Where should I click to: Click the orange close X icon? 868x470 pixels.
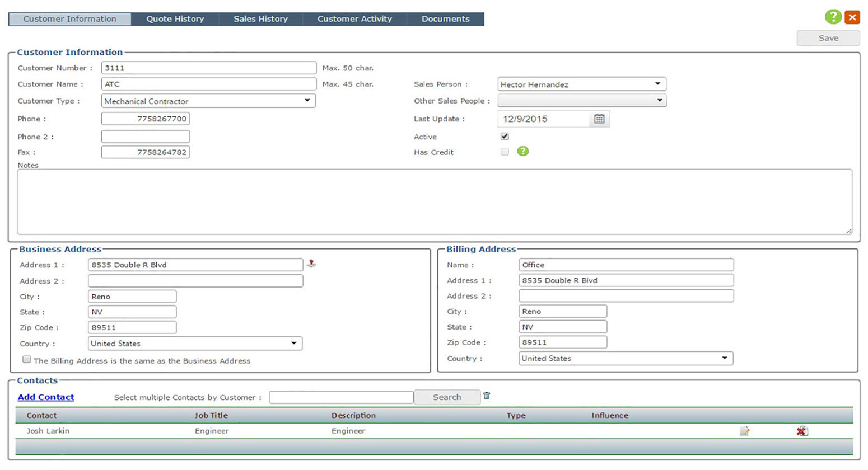852,17
